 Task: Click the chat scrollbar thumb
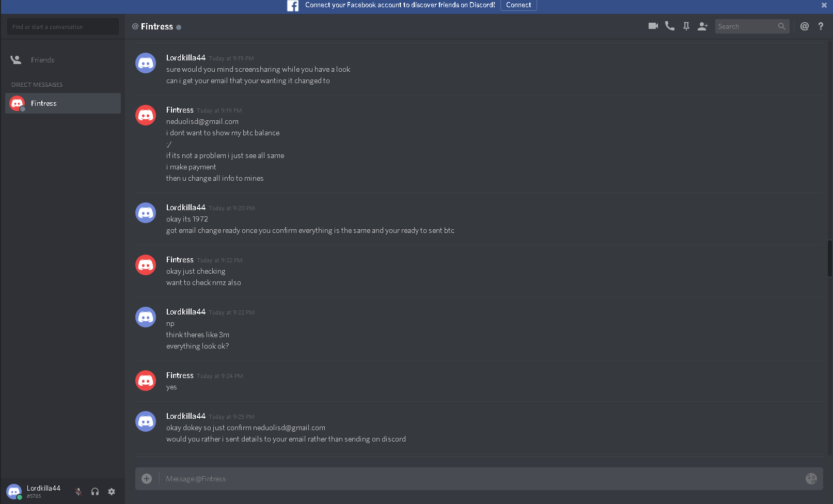(x=830, y=258)
